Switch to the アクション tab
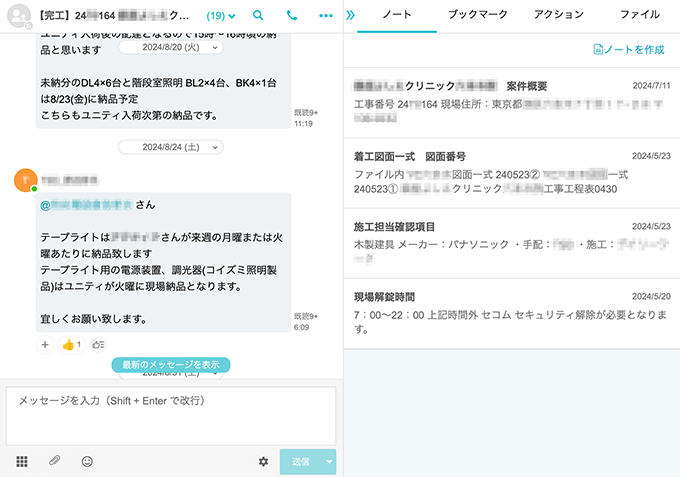Viewport: 680px width, 477px height. point(559,15)
